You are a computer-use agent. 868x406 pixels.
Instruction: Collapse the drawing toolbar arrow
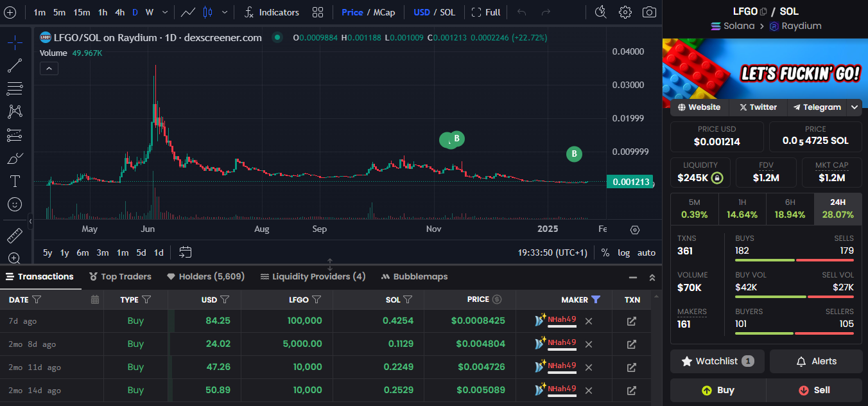30,221
